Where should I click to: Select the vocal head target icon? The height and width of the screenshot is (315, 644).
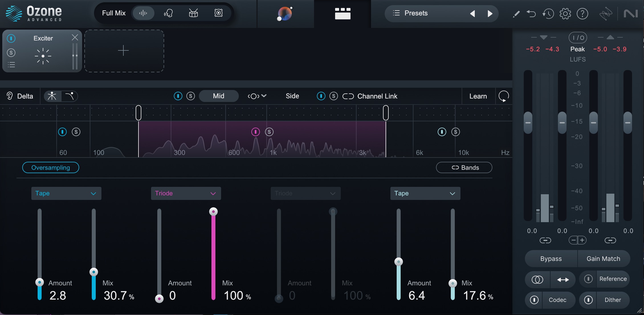pos(168,13)
